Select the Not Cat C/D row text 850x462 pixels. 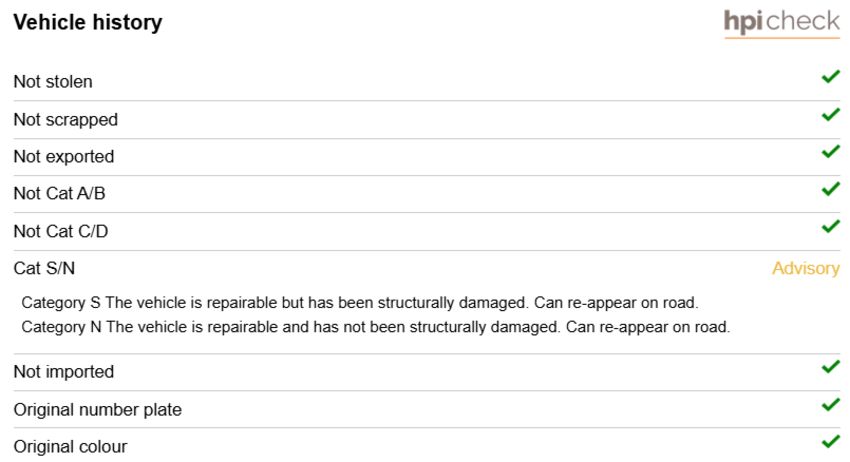pos(61,232)
